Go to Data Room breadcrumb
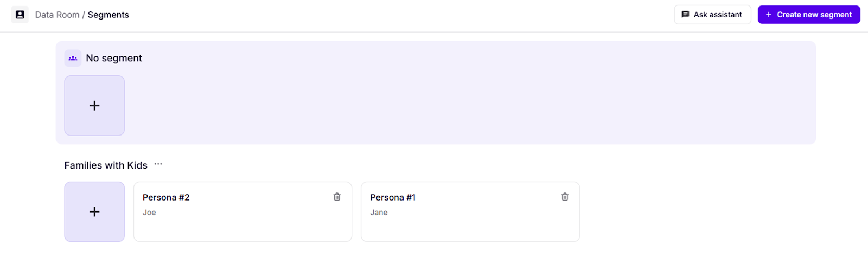The height and width of the screenshot is (264, 868). [x=57, y=15]
